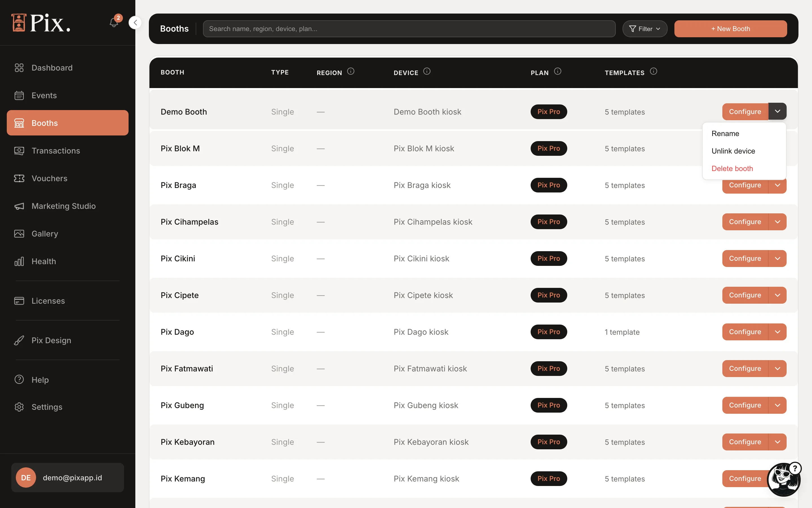
Task: Open Transactions from the sidebar
Action: [67, 150]
